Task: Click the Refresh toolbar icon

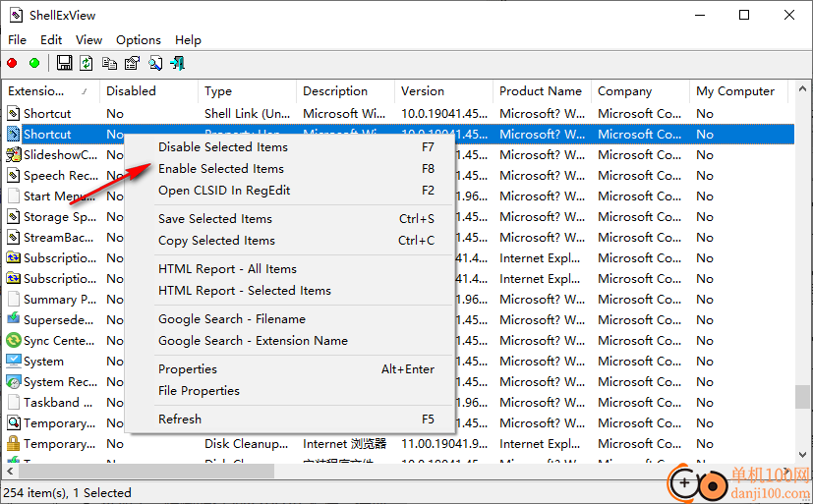Action: tap(87, 63)
